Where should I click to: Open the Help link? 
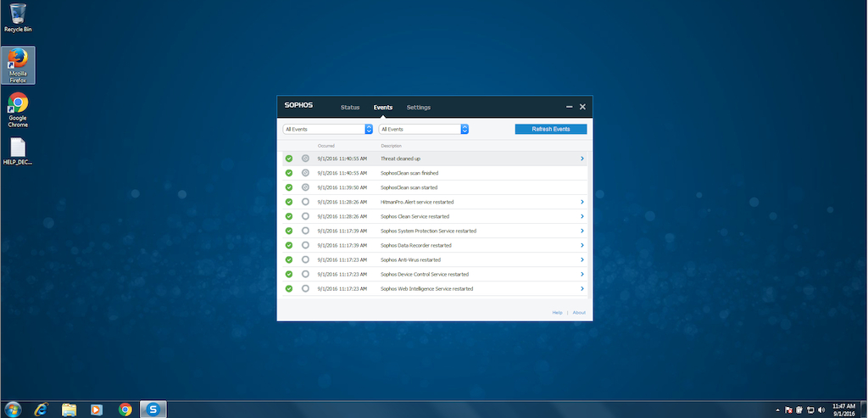coord(558,313)
